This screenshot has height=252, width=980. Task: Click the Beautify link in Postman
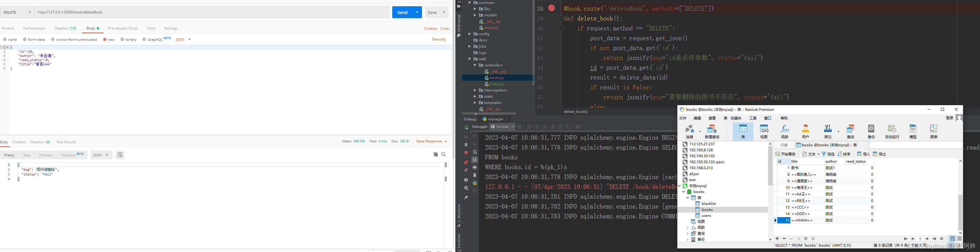pos(439,40)
